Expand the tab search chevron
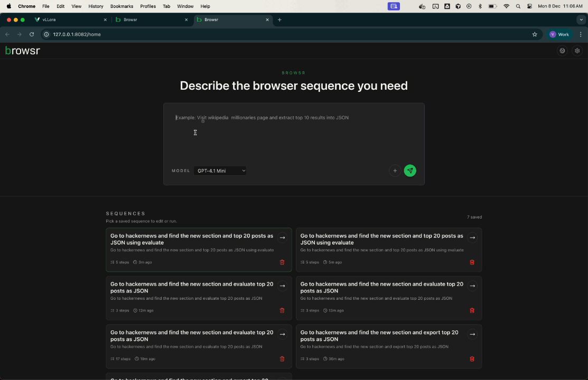Viewport: 588px width, 380px height. [581, 19]
